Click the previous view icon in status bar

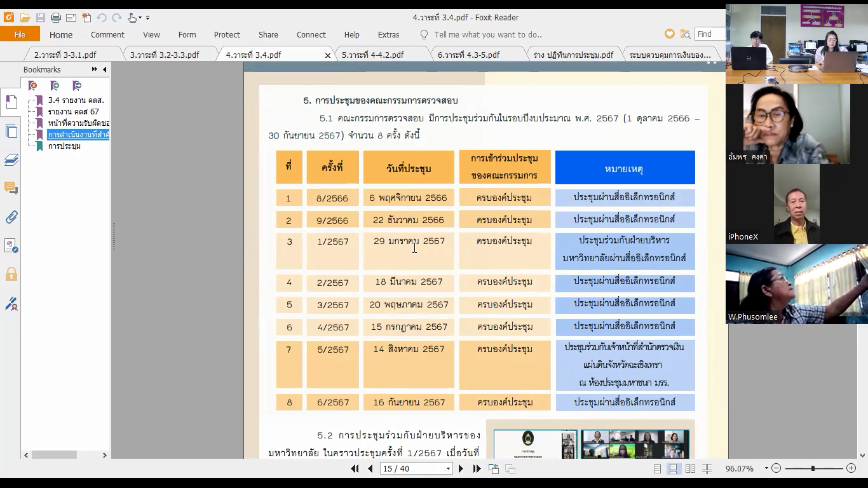494,468
